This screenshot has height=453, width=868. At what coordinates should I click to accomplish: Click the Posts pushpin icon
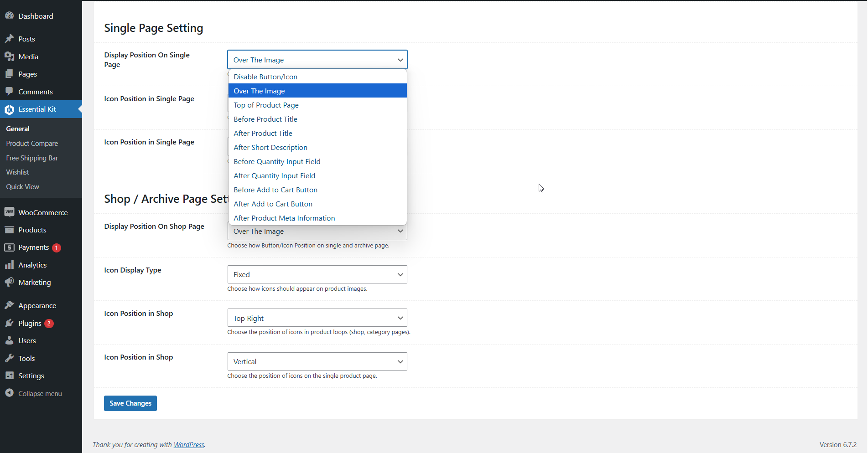click(x=9, y=39)
